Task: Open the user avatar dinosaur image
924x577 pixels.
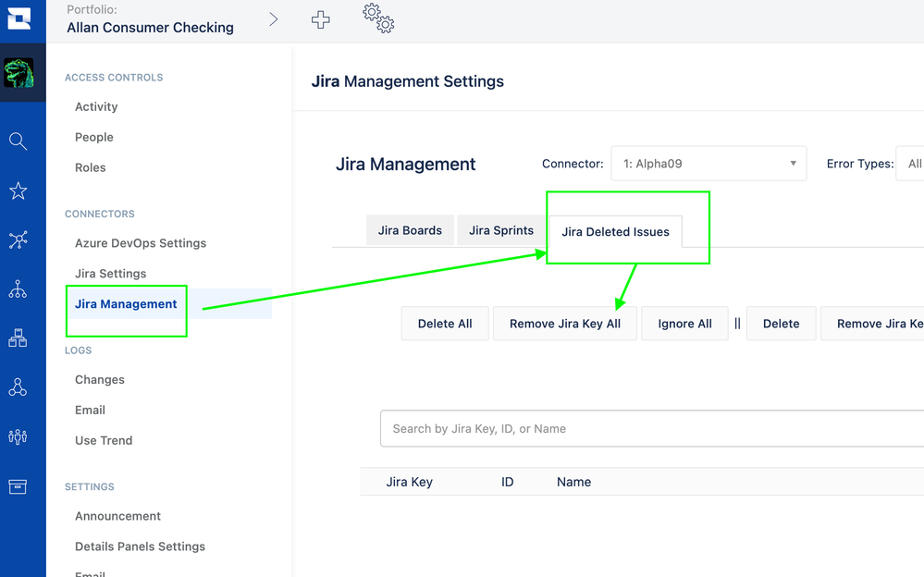Action: tap(18, 72)
